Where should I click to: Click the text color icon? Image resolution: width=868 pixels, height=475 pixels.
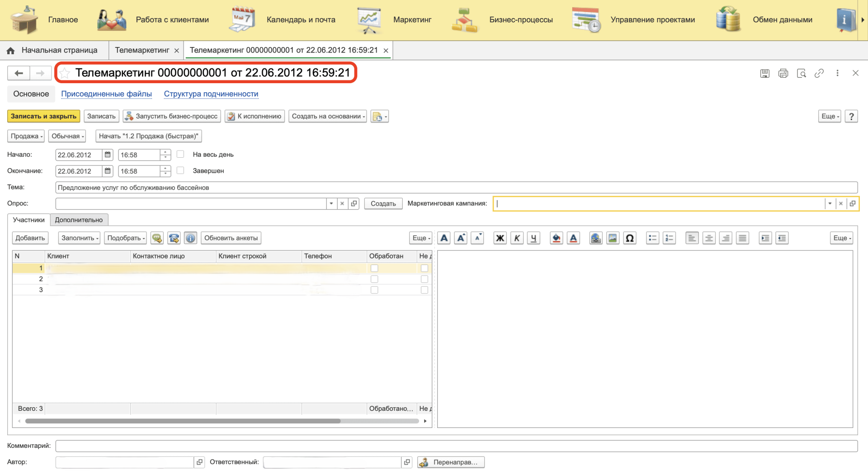click(x=573, y=238)
